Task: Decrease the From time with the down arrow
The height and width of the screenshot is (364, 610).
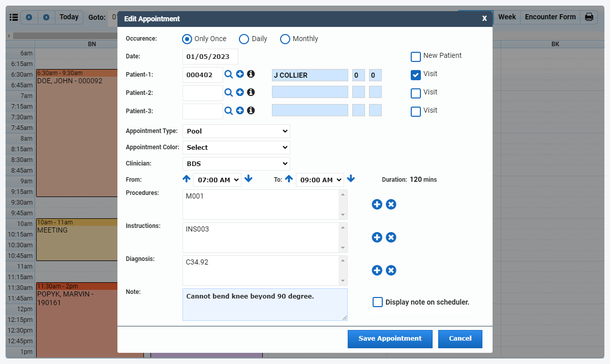Action: click(249, 179)
